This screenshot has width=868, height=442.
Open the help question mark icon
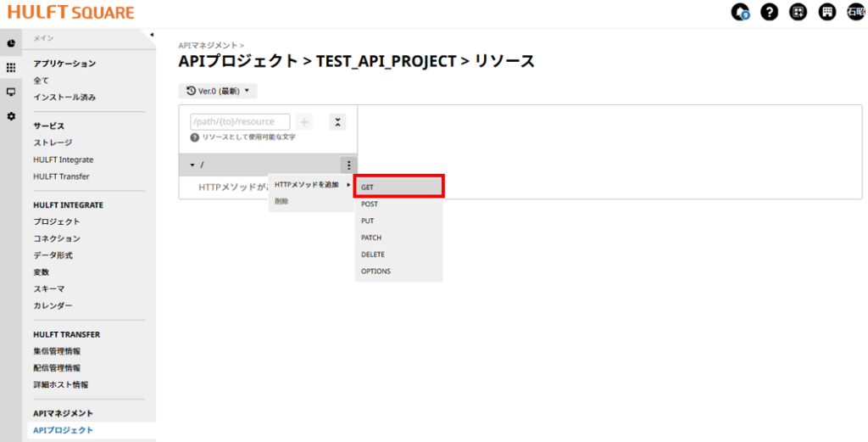[x=769, y=12]
